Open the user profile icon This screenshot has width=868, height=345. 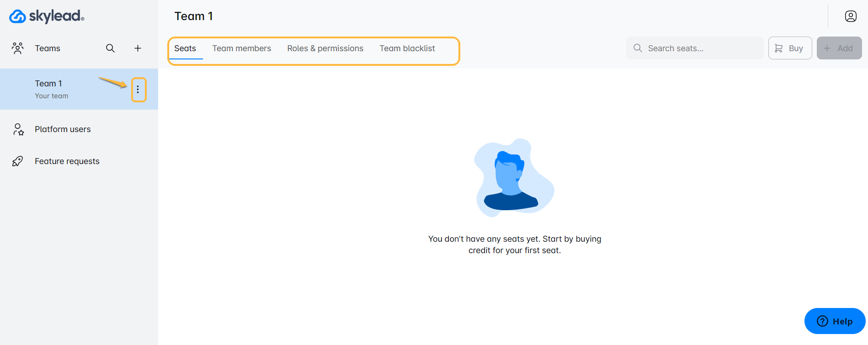coord(850,16)
